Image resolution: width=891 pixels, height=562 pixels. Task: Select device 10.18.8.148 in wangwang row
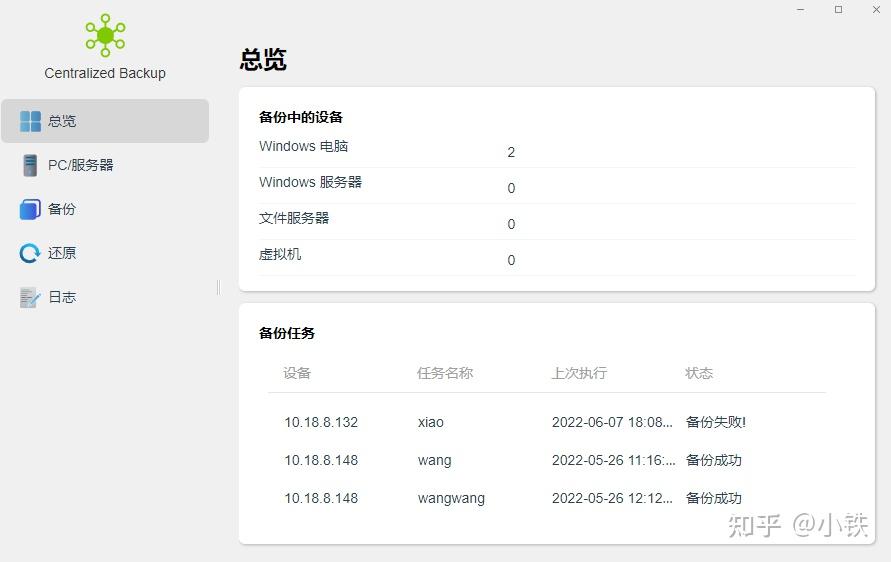point(321,498)
